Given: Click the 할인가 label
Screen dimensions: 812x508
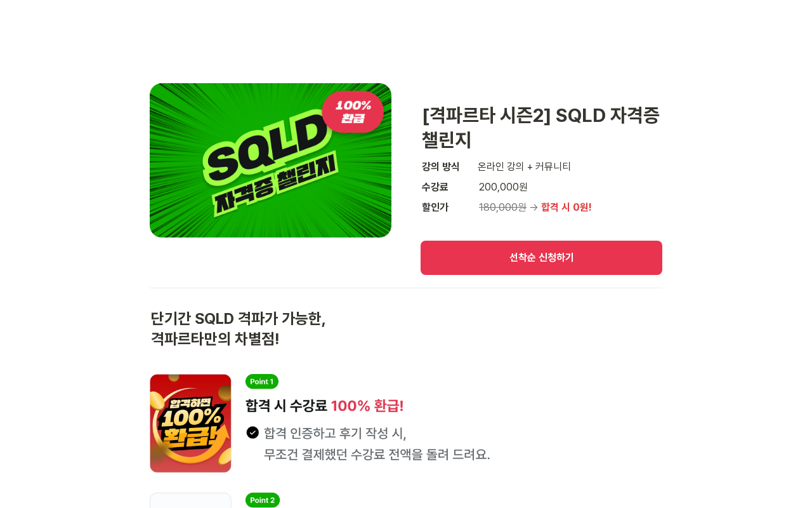Looking at the screenshot, I should 435,207.
